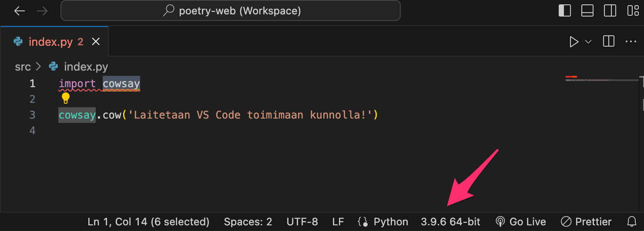Select the index.py editor tab
The width and height of the screenshot is (644, 231).
(50, 42)
